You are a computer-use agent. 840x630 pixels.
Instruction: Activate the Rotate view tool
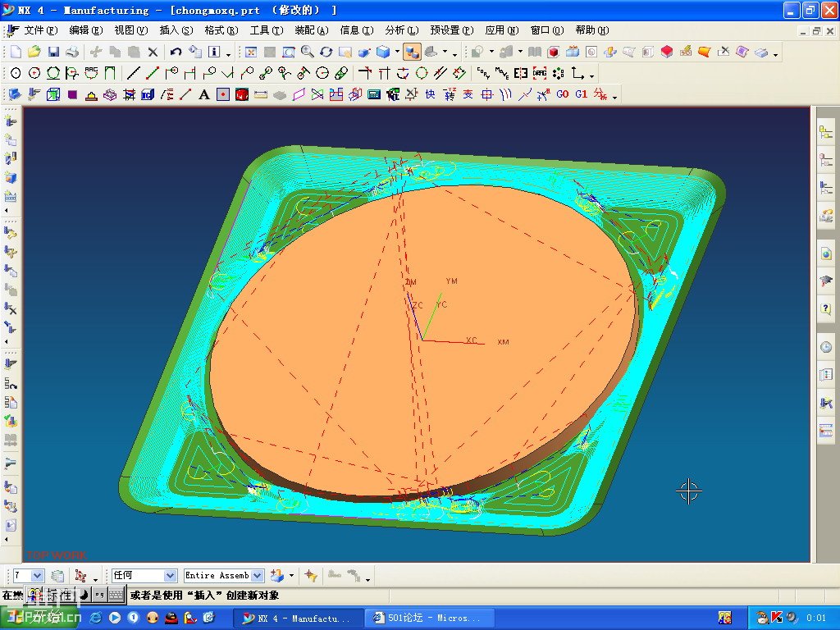[x=326, y=52]
